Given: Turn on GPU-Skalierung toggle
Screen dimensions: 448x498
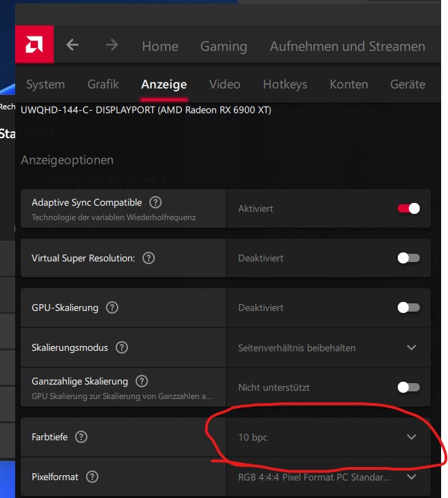Looking at the screenshot, I should (409, 307).
